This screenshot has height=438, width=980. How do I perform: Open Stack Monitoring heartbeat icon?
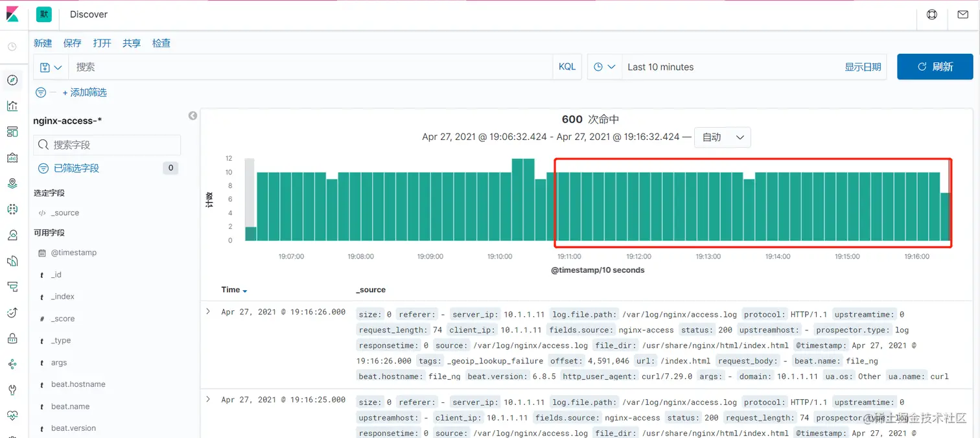(12, 415)
